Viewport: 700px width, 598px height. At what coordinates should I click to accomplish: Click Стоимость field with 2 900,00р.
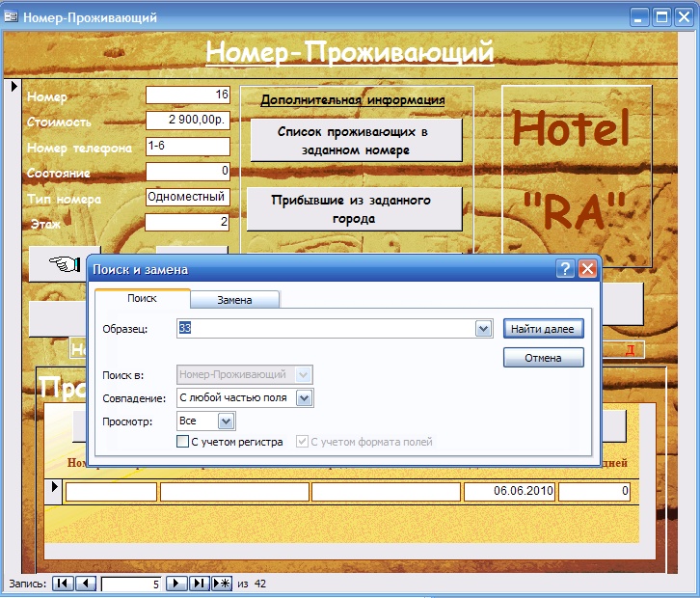click(x=187, y=121)
